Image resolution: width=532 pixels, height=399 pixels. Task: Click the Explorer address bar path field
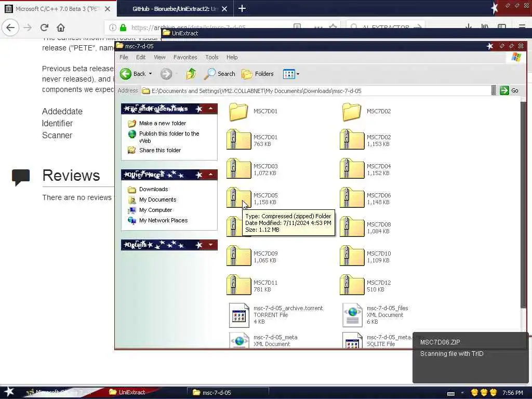[315, 91]
